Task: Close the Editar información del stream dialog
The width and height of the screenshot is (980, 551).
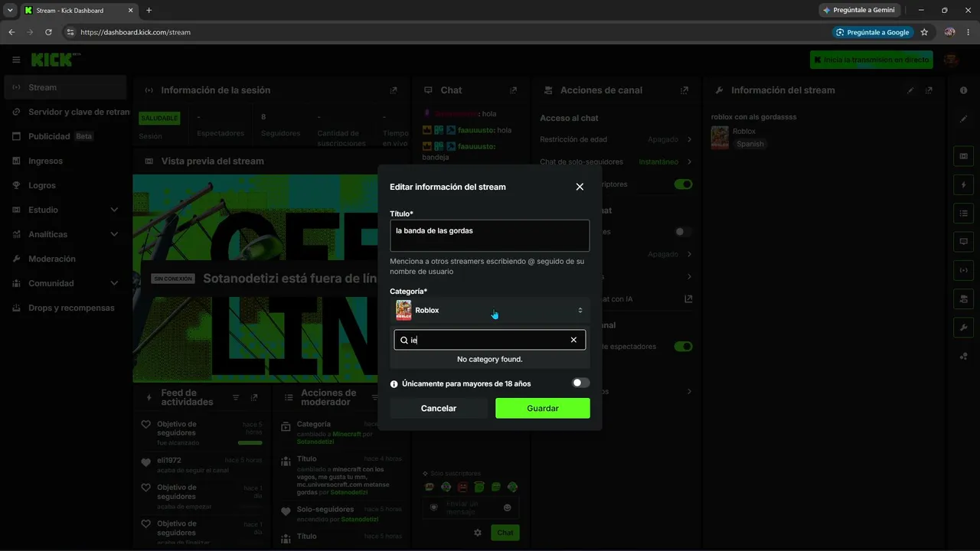Action: (580, 187)
